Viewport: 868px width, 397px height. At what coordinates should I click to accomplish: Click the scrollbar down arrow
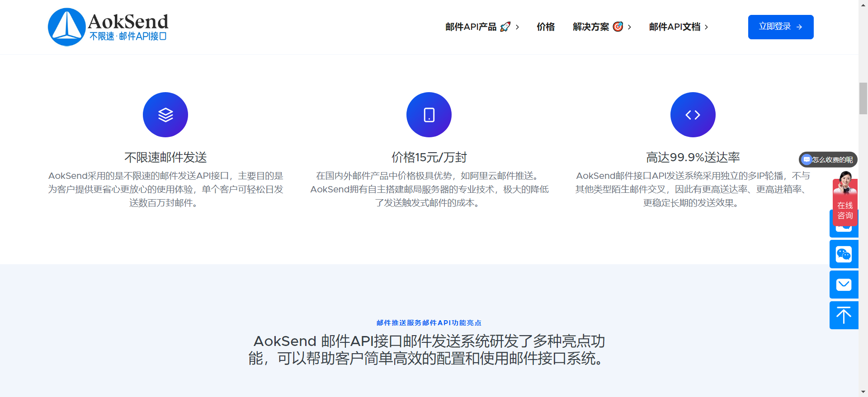(x=863, y=392)
